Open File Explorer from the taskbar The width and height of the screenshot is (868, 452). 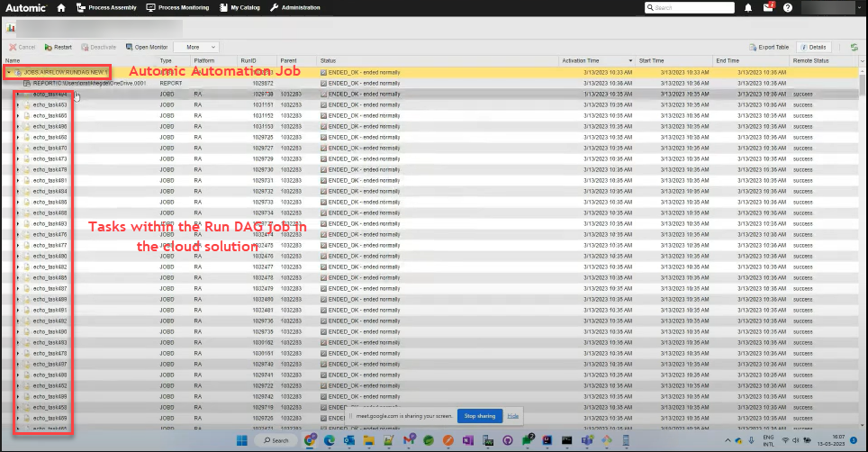click(x=368, y=440)
